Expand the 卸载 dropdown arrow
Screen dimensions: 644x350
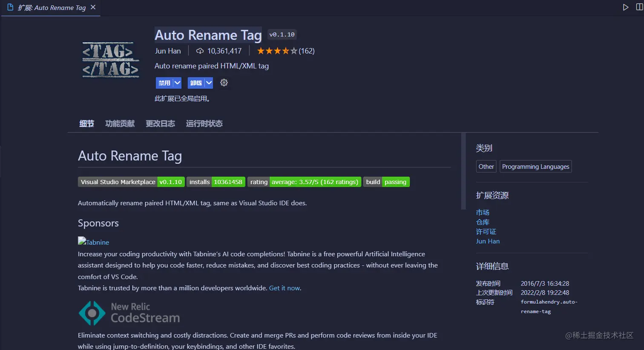tap(209, 83)
